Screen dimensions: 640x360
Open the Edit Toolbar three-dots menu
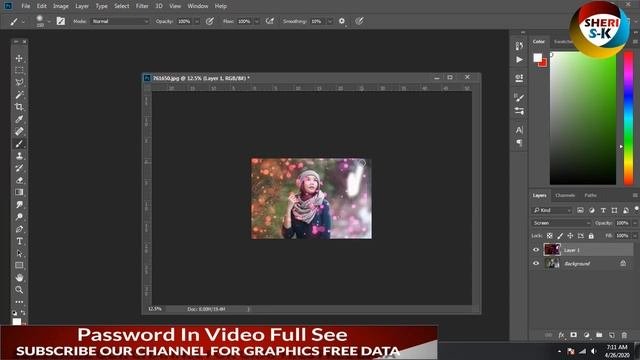click(x=19, y=302)
